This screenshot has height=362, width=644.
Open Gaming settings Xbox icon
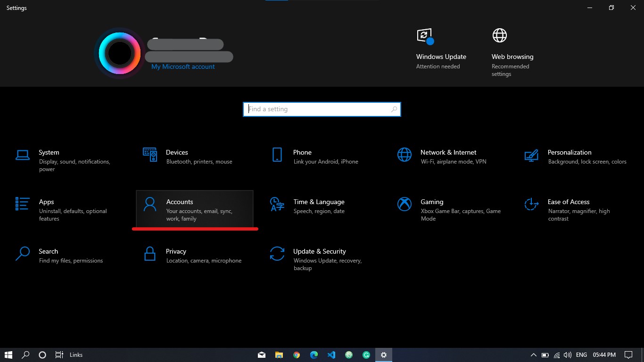(405, 204)
